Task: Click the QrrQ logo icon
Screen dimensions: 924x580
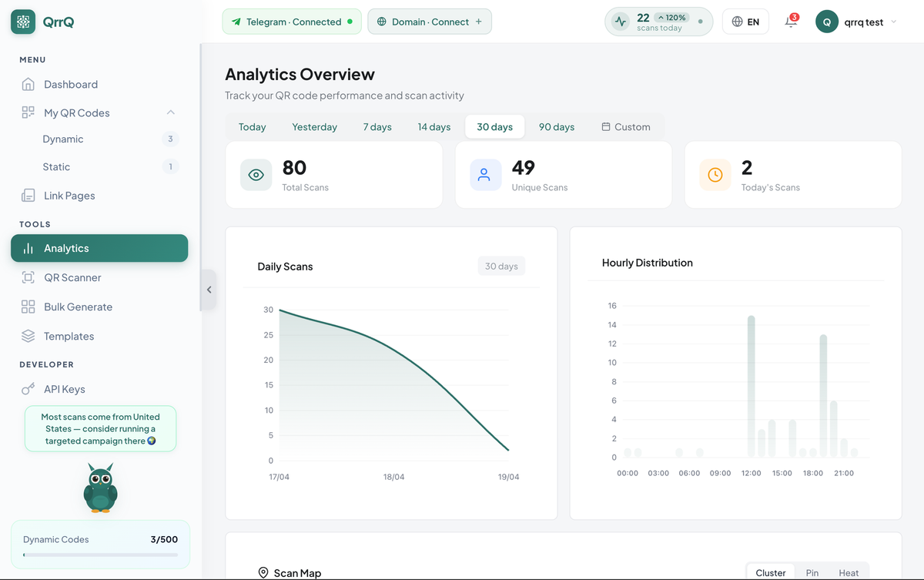Action: point(23,22)
